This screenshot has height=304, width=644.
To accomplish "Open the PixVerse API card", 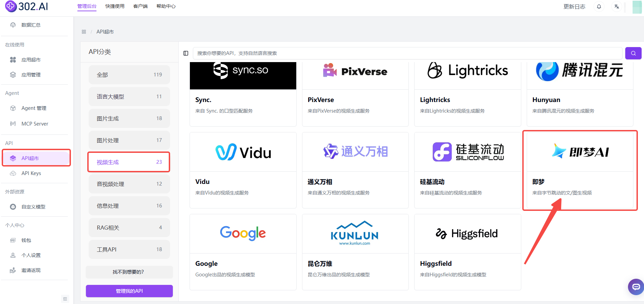I will click(355, 94).
